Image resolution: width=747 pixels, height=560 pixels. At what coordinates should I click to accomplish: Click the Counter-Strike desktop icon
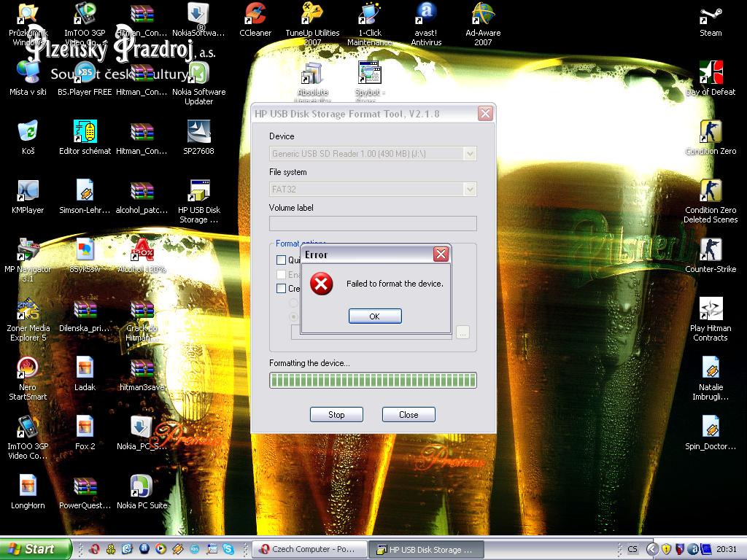coord(711,254)
